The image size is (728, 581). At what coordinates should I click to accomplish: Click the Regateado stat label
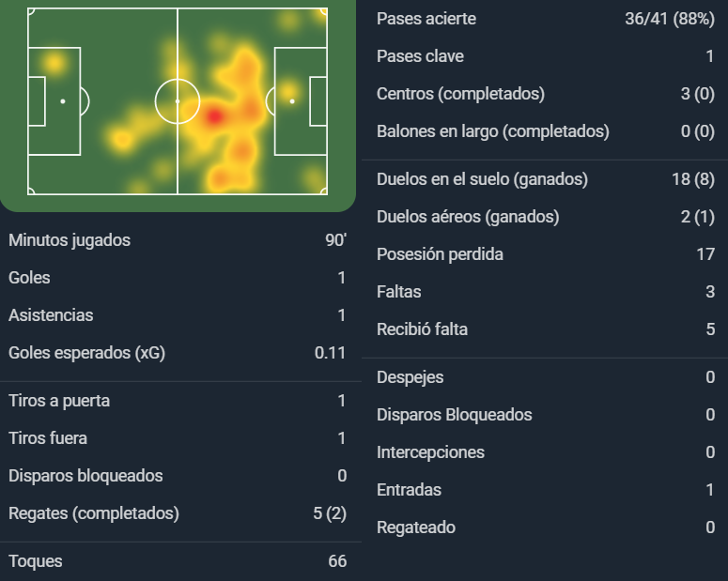coord(416,527)
